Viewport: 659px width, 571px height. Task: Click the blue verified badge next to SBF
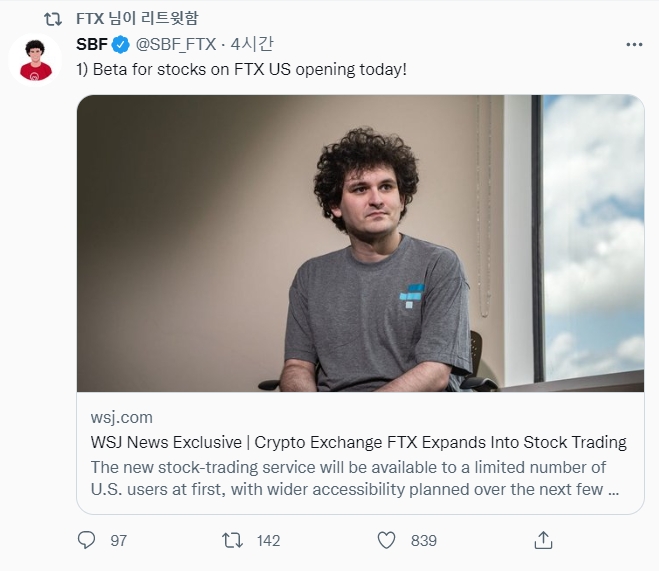click(x=121, y=45)
